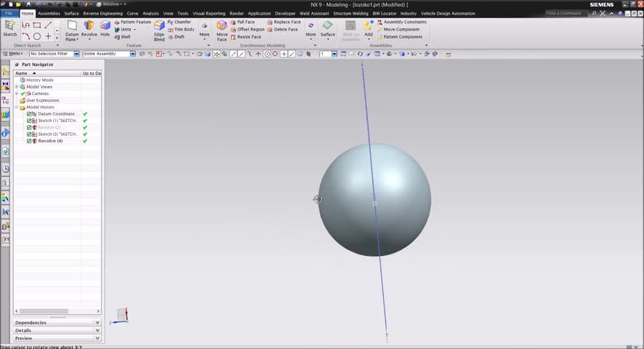Click Pattern Component button
This screenshot has width=644, height=349.
click(x=400, y=36)
